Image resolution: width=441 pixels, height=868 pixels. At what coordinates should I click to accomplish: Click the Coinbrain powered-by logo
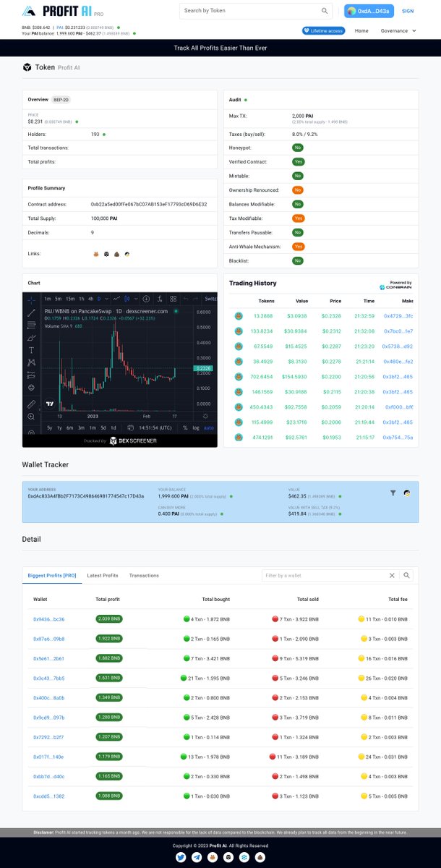click(x=397, y=287)
